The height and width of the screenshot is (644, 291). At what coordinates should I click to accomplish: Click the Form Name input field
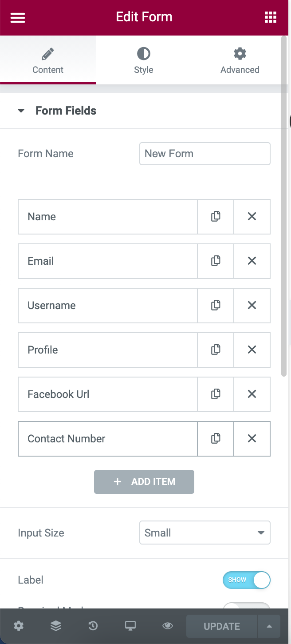point(205,154)
